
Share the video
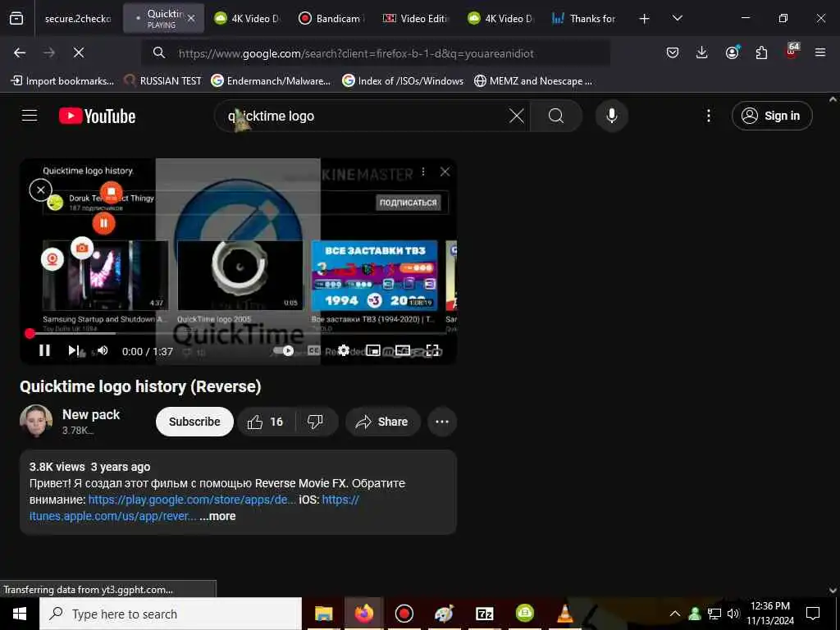pos(383,422)
